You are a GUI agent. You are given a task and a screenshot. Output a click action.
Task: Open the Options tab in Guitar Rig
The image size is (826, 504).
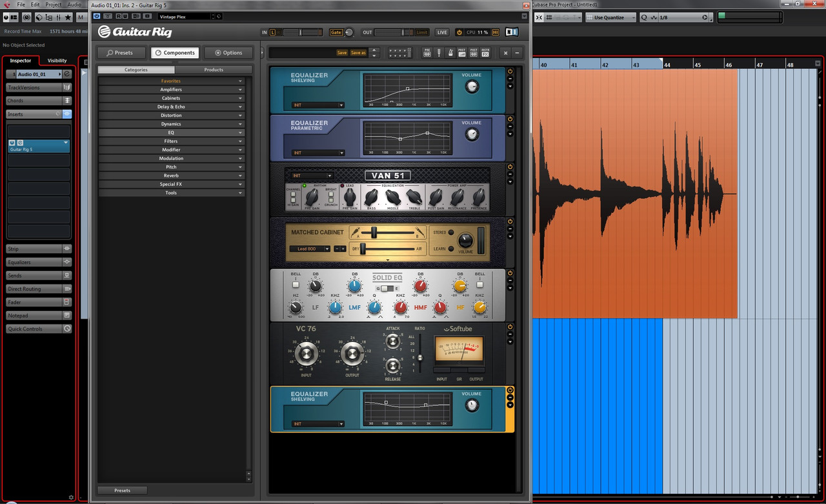pyautogui.click(x=228, y=53)
